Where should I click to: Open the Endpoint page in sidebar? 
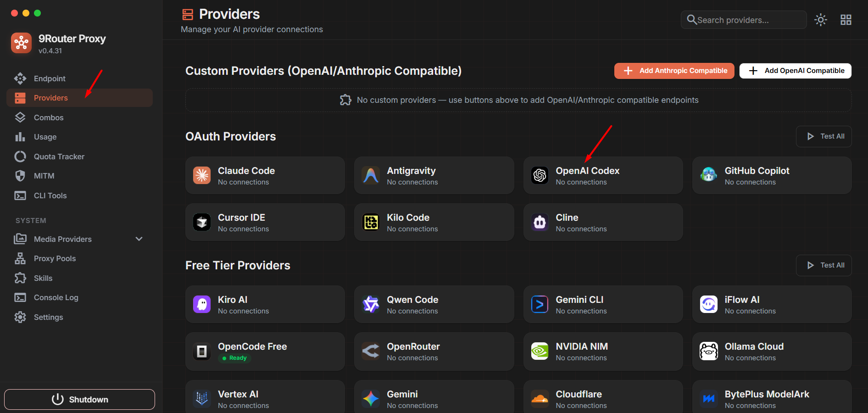point(79,78)
